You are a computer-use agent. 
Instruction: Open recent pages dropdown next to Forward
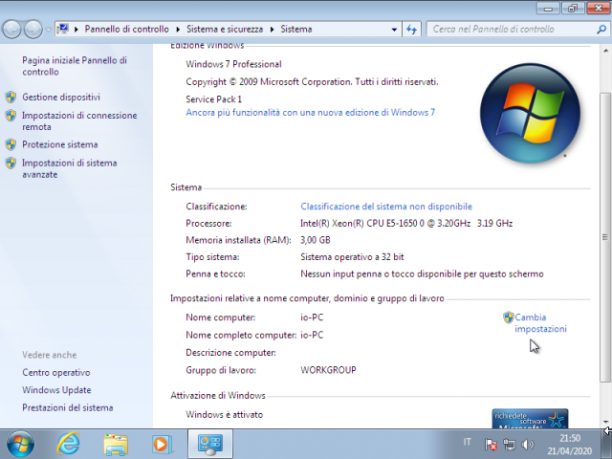(48, 30)
